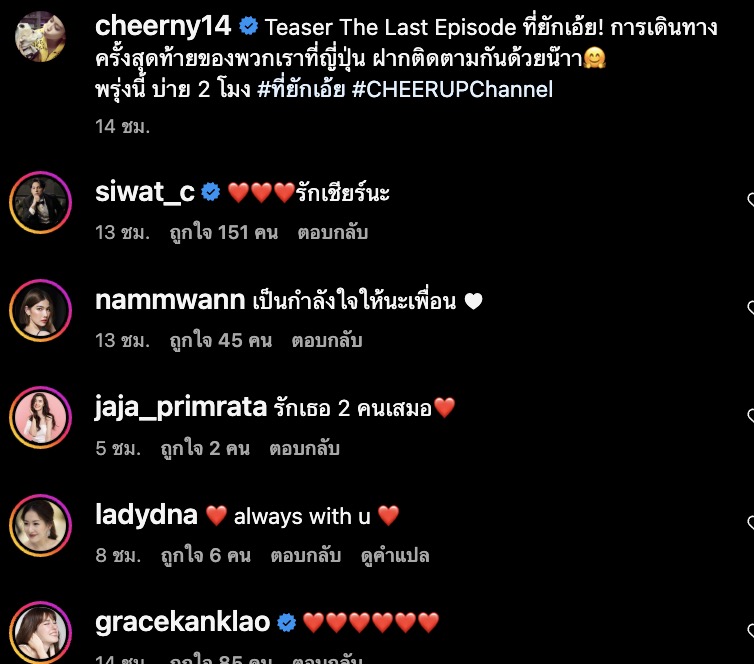
Task: Open ladydna's profile avatar
Action: click(40, 525)
